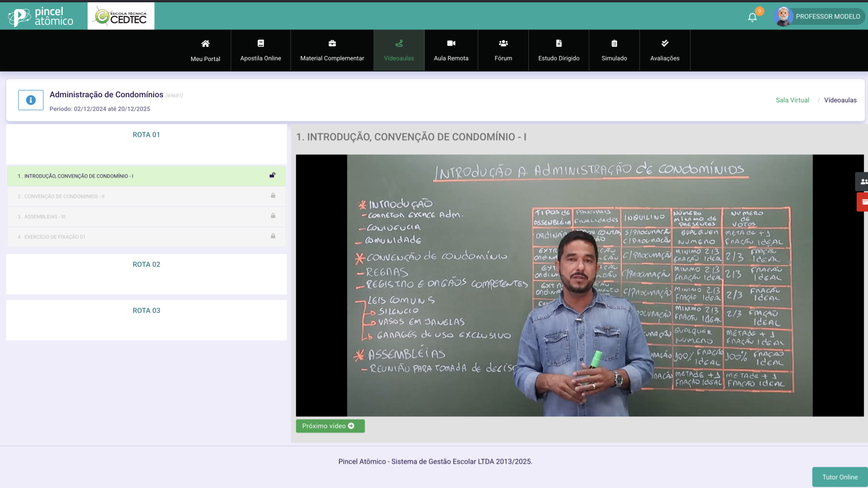Click the Pincel Atômico logo
Screen dimensions: 868x488
pyautogui.click(x=41, y=16)
